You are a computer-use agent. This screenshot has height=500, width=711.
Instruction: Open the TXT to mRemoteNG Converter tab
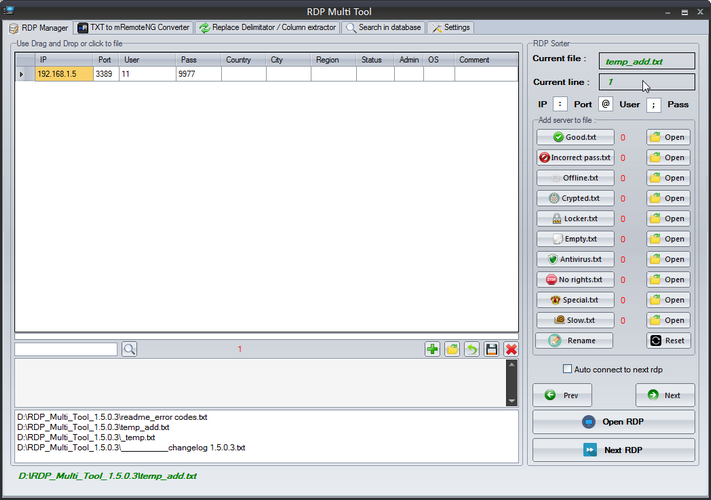(x=133, y=28)
